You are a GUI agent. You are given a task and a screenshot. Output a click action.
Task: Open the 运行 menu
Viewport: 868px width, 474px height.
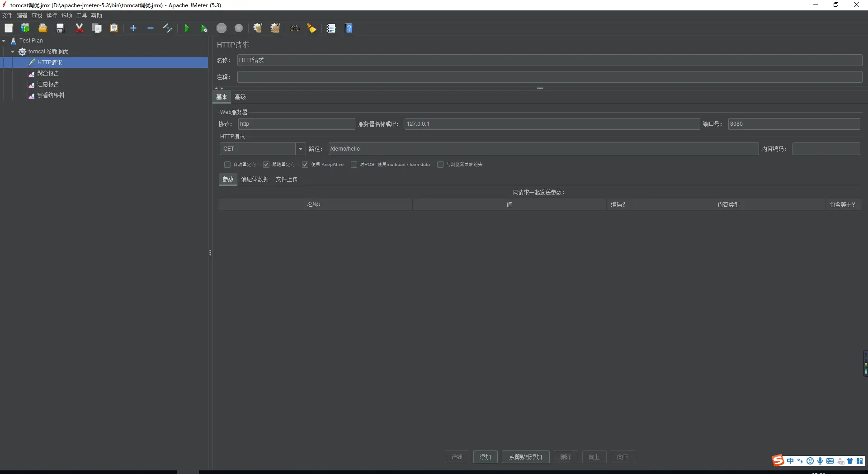pyautogui.click(x=52, y=15)
